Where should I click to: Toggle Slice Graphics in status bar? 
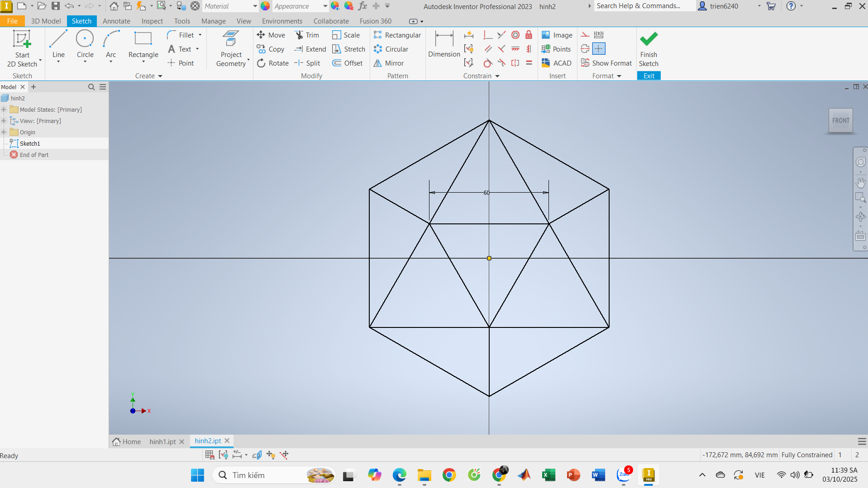click(x=257, y=455)
